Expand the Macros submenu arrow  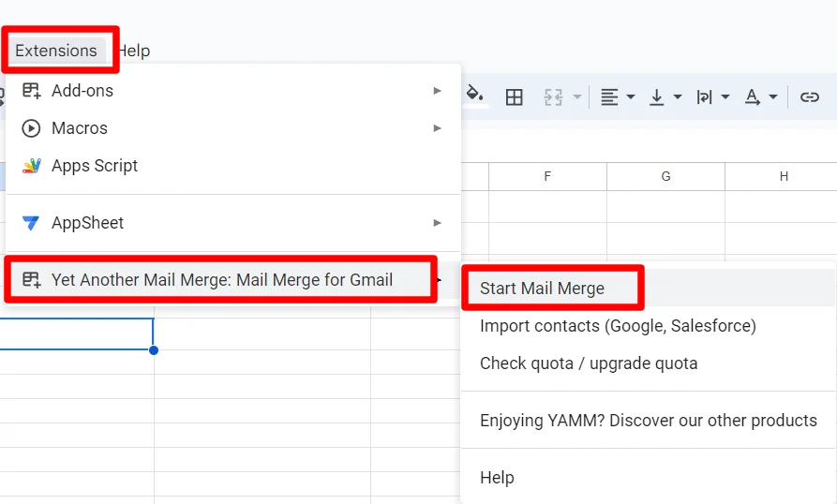pos(437,128)
